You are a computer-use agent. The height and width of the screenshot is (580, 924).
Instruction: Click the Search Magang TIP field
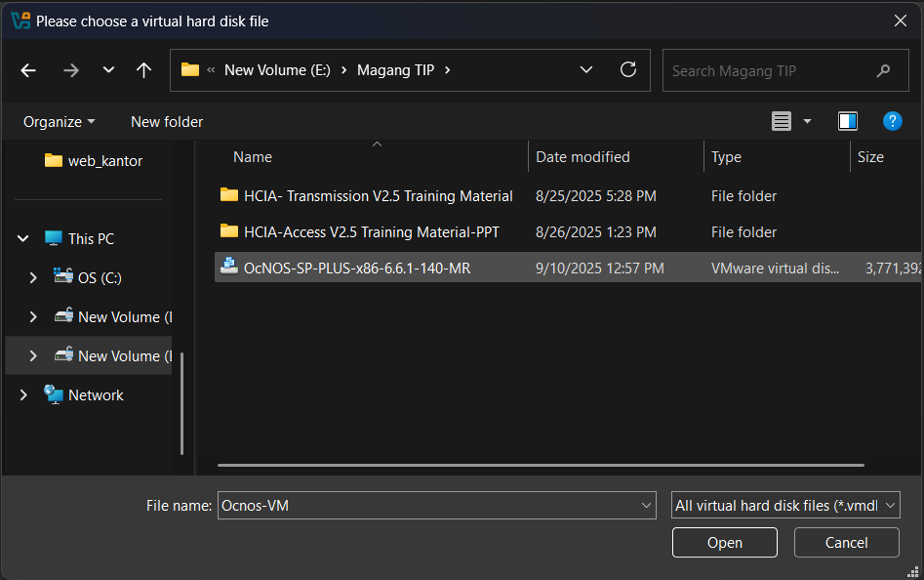pyautogui.click(x=771, y=71)
